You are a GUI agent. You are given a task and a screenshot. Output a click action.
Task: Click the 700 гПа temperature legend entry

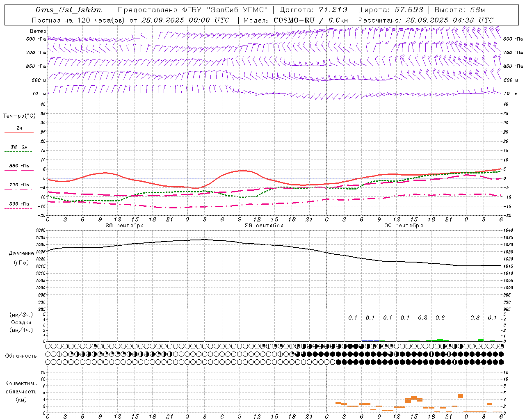(x=19, y=185)
